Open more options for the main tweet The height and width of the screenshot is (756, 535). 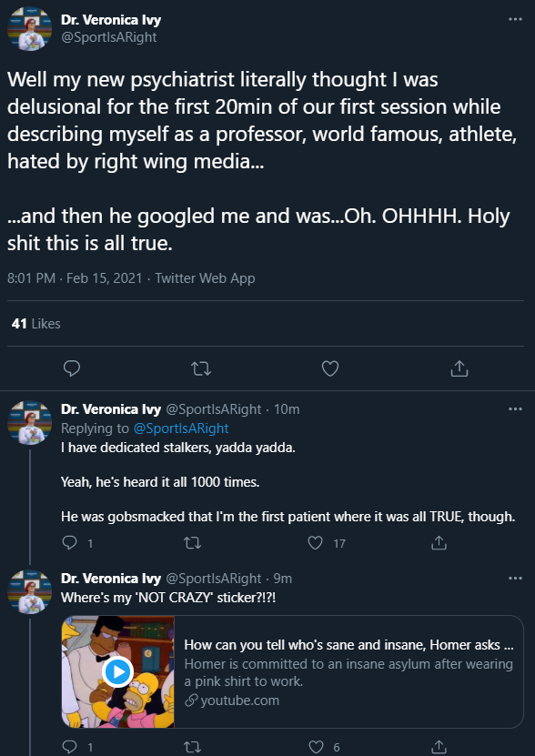515,19
